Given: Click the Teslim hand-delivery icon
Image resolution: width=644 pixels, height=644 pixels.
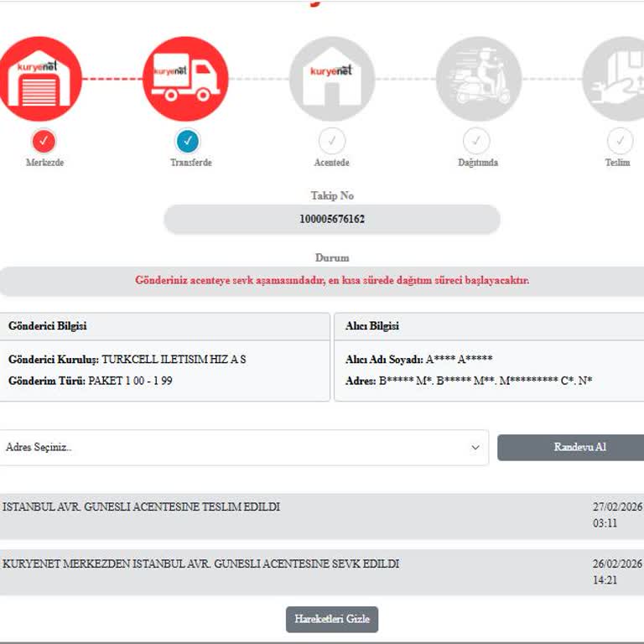Looking at the screenshot, I should point(614,79).
